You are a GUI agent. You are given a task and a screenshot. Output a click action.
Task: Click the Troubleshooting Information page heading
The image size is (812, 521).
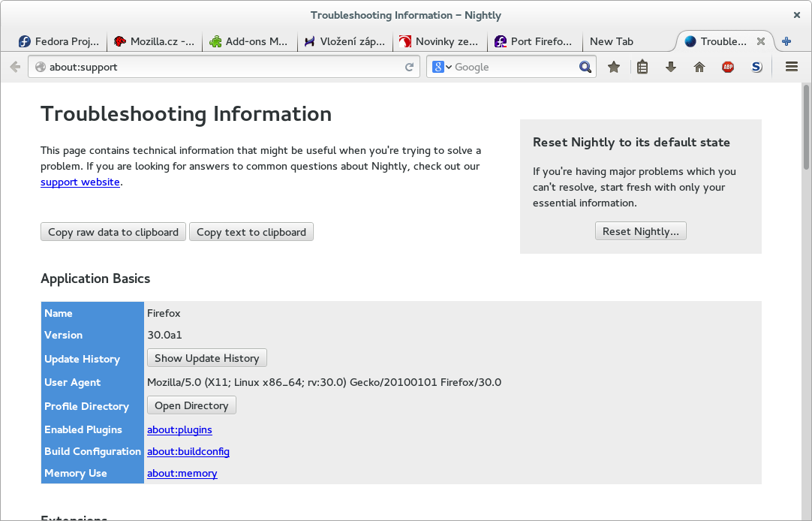(x=186, y=114)
